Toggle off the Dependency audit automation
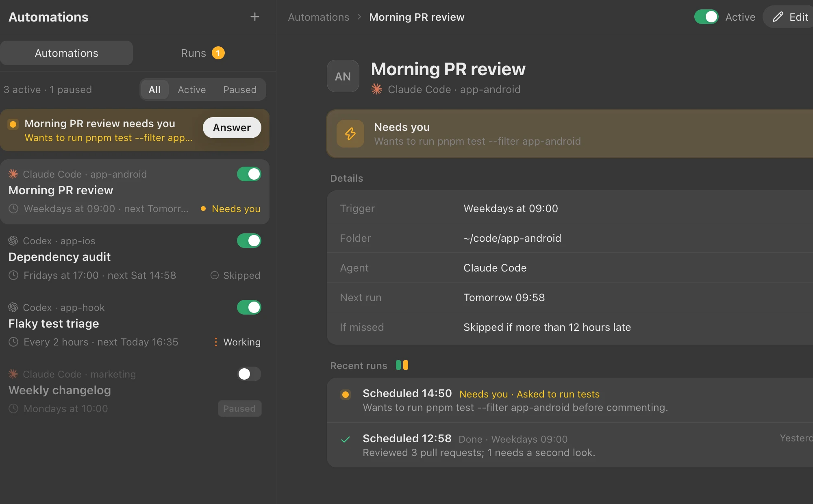The image size is (813, 504). 249,241
